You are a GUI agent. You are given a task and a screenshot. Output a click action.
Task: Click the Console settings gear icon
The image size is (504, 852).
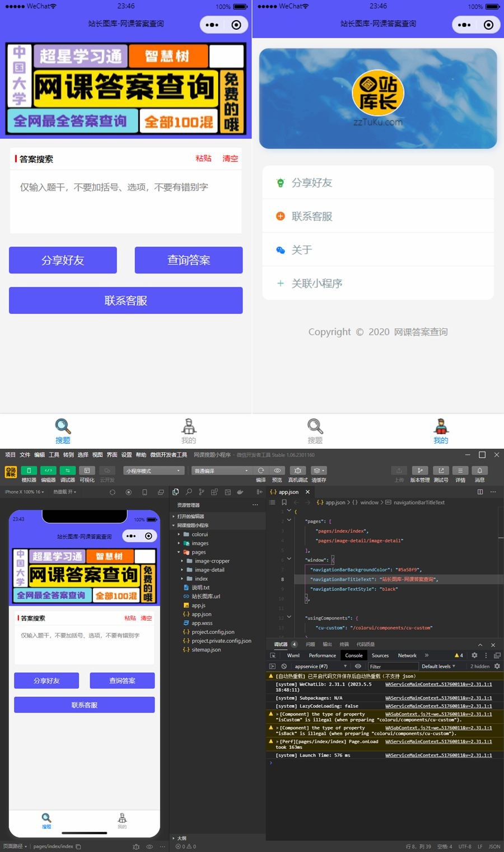point(474,655)
